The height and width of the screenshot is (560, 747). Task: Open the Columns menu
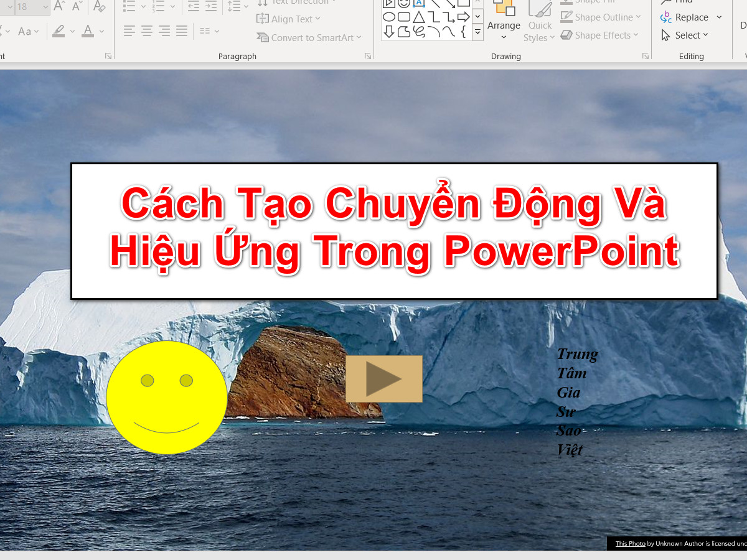209,30
